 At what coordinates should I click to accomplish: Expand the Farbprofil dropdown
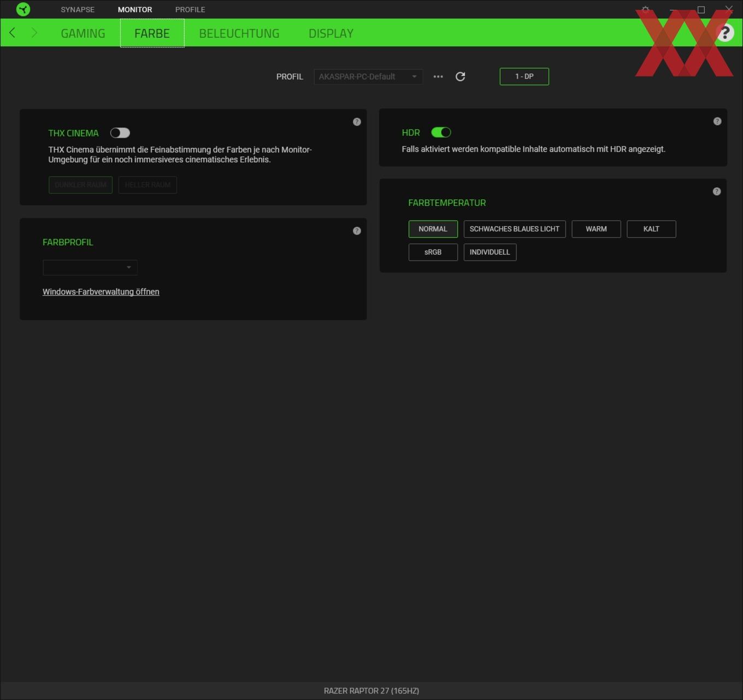pos(90,268)
